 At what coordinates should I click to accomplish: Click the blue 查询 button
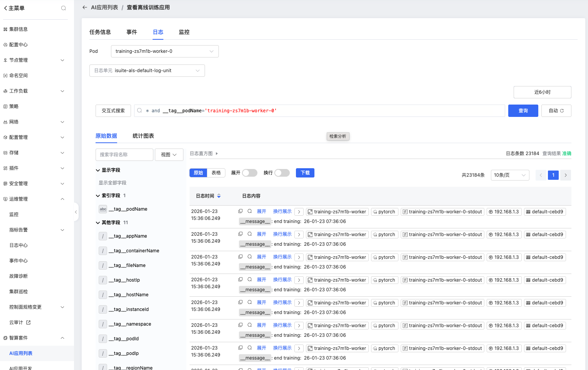[523, 111]
